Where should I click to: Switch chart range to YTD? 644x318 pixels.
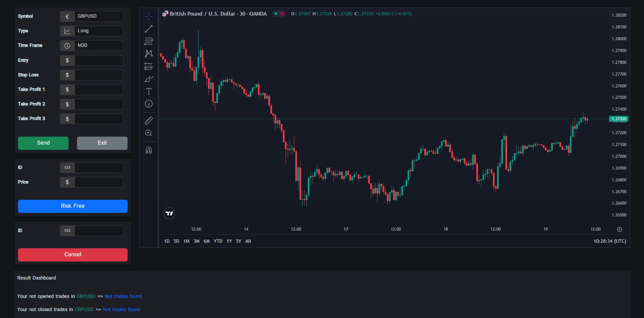218,241
